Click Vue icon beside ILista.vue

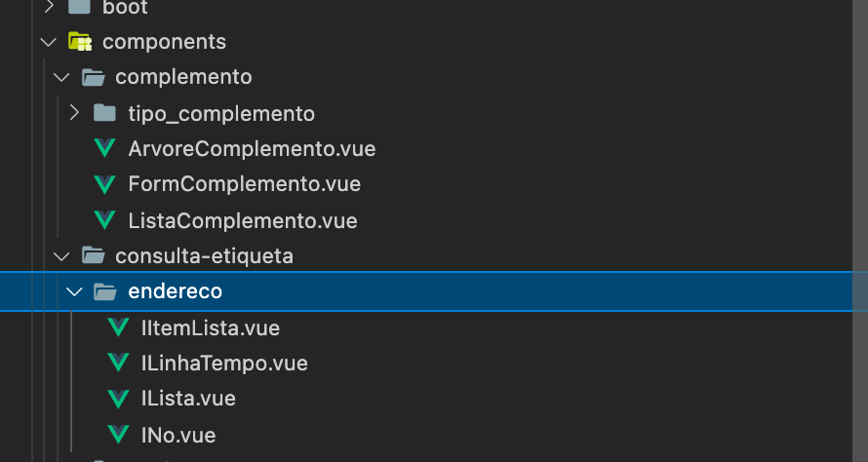point(119,399)
